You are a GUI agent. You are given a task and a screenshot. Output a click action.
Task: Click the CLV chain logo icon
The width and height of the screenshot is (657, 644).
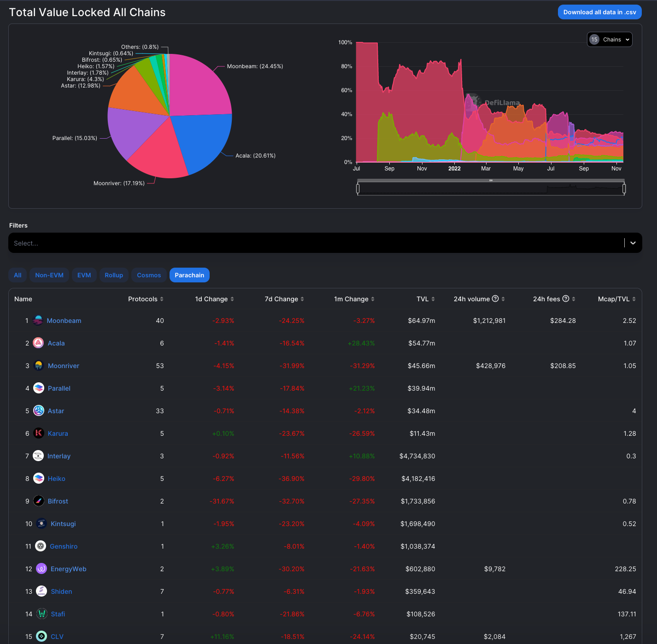[x=41, y=636]
